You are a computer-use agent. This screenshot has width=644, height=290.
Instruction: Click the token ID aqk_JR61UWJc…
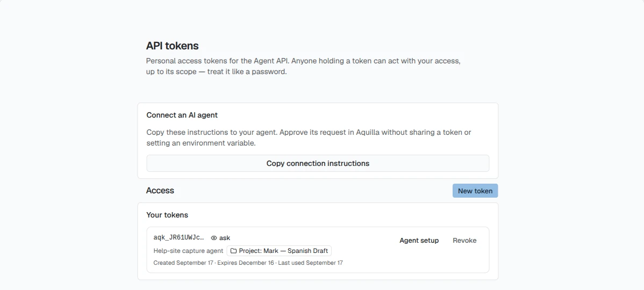click(178, 238)
